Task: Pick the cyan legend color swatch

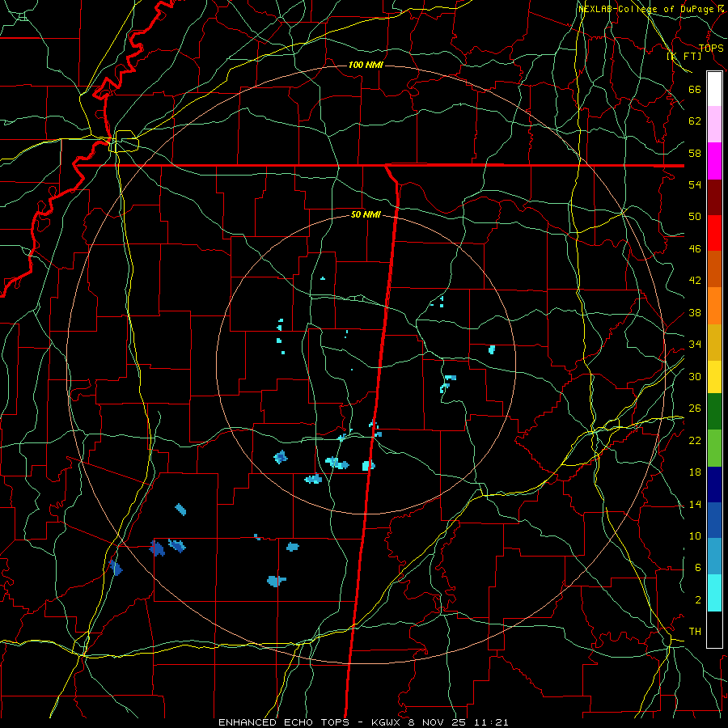Action: (x=714, y=593)
